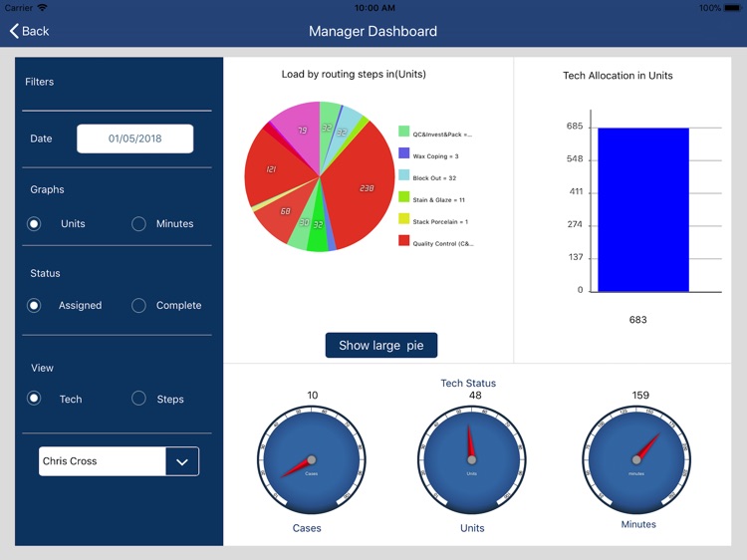This screenshot has height=560, width=747.
Task: Select the Complete status radio button
Action: tap(138, 306)
